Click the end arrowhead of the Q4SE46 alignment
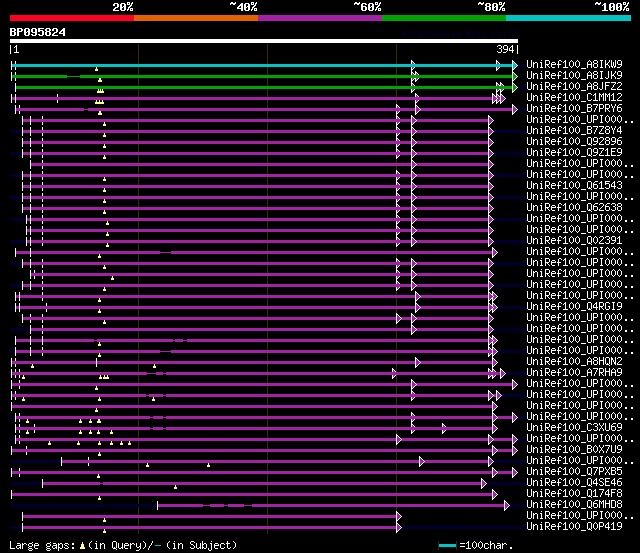The width and height of the screenshot is (640, 553). tap(484, 484)
